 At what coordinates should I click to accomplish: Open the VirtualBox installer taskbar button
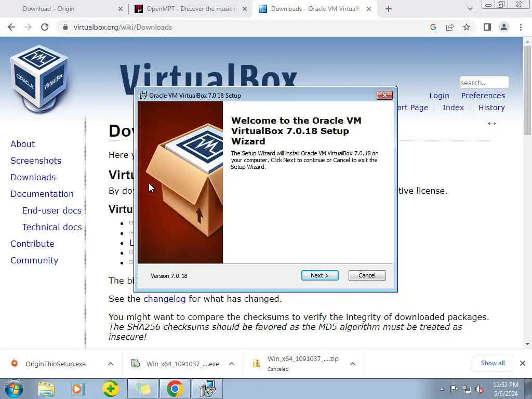tap(207, 389)
